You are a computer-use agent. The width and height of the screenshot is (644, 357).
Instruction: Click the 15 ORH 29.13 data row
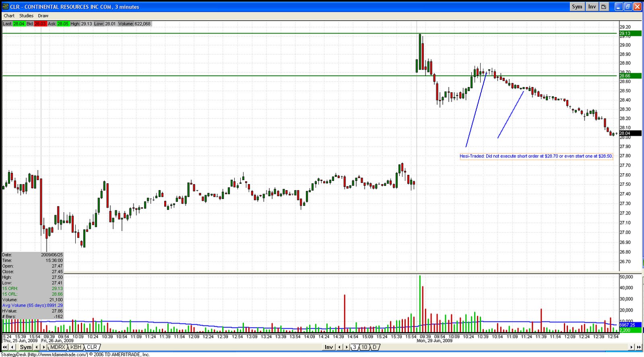point(32,289)
